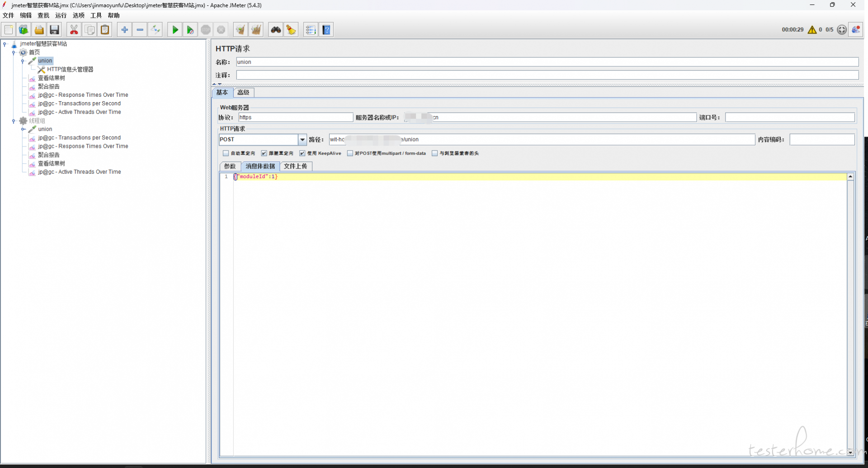Viewport: 868px width, 468px height.
Task: Open the 查找 menu
Action: click(43, 15)
